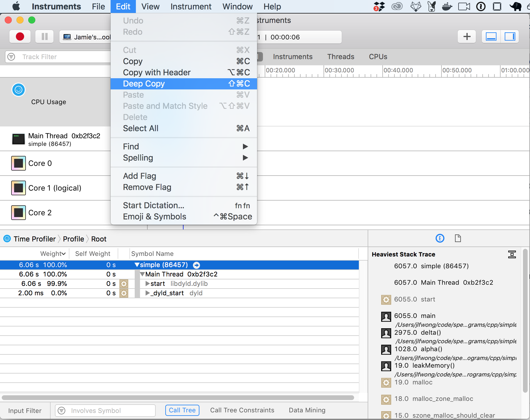Toggle the Extended Detail (E) inspector

click(x=440, y=238)
